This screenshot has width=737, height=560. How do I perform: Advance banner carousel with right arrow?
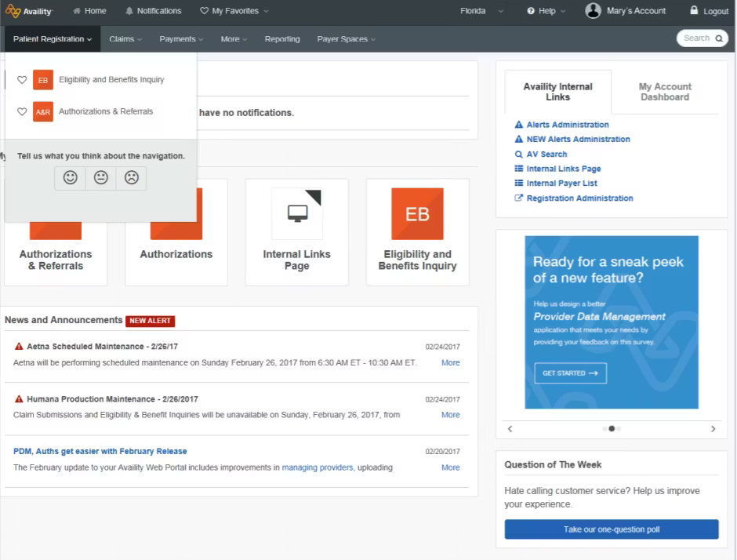[x=713, y=429]
